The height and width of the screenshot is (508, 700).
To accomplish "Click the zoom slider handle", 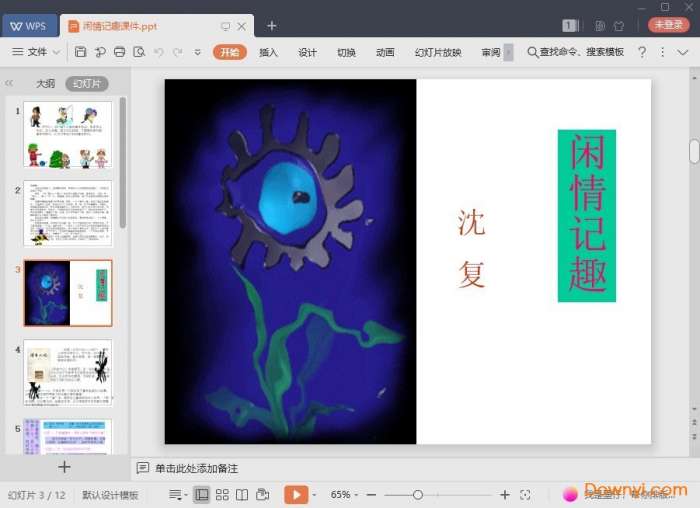I will (418, 495).
